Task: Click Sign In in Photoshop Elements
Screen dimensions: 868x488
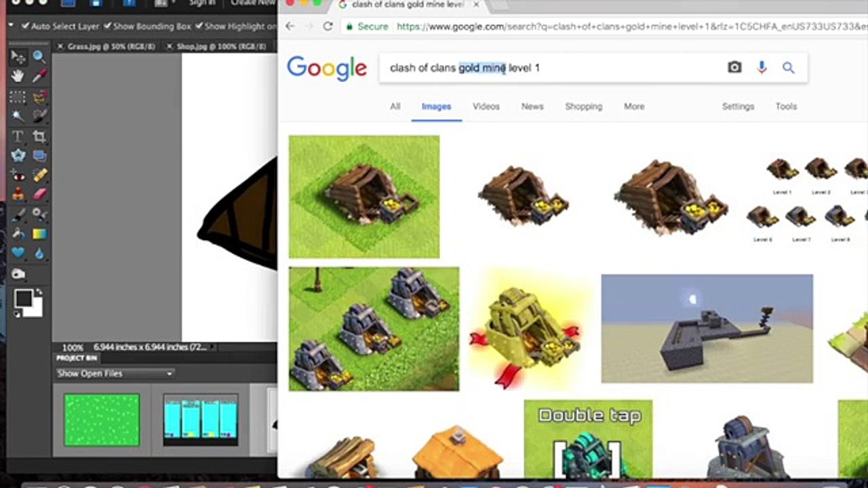Action: click(202, 3)
